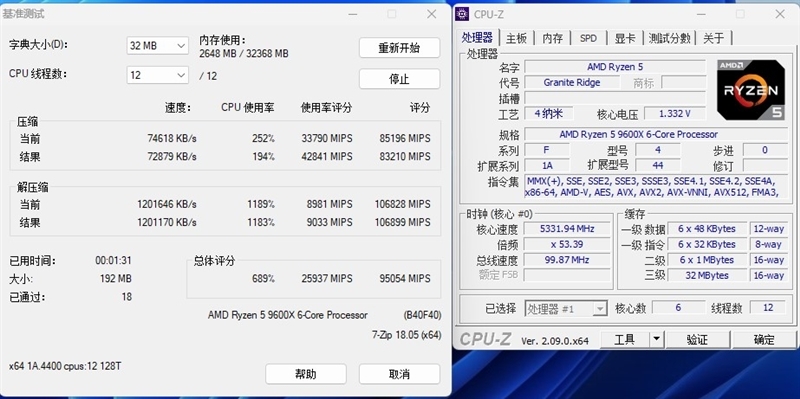Click the CPU-Z Ver. 2.09.0.x64 version text
This screenshot has width=800, height=399.
tap(555, 340)
